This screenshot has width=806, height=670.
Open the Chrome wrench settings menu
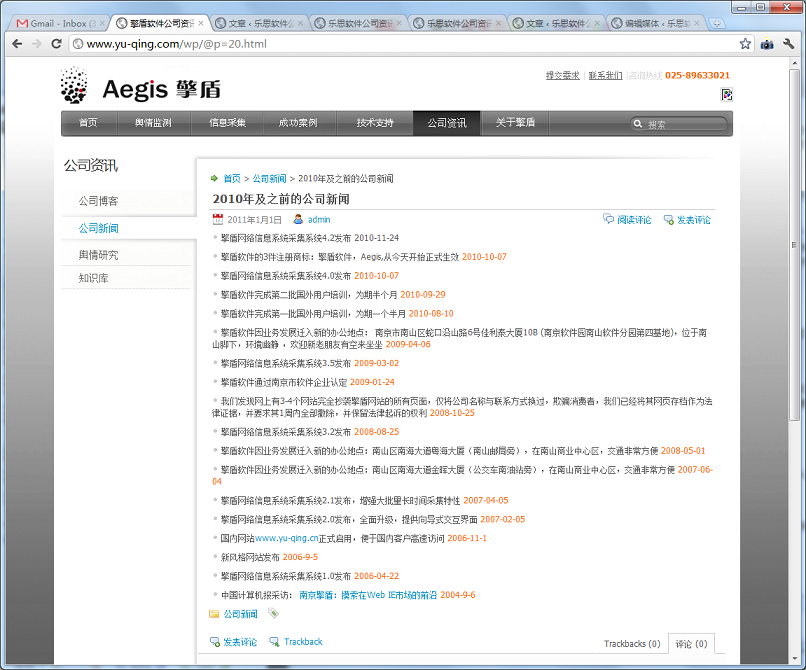click(788, 44)
